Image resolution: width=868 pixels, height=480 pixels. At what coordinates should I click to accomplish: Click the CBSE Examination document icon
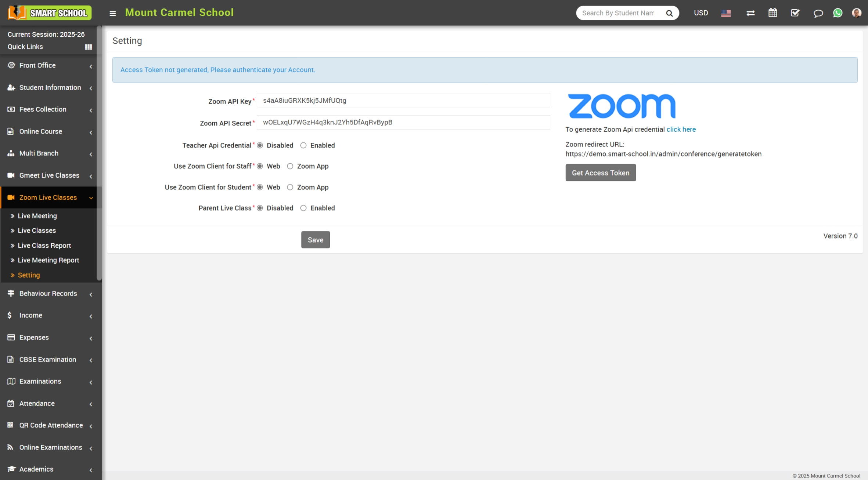(x=10, y=359)
